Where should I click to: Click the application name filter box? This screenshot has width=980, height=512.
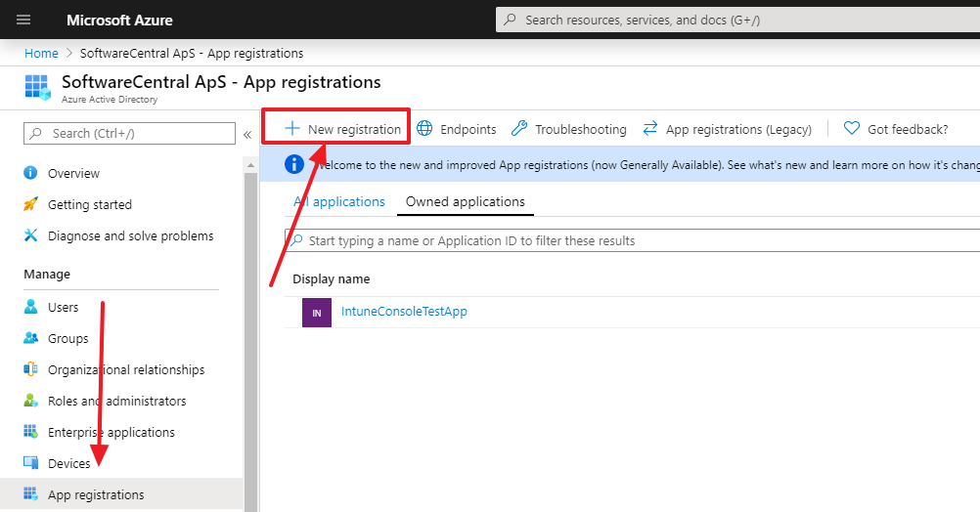coord(626,240)
